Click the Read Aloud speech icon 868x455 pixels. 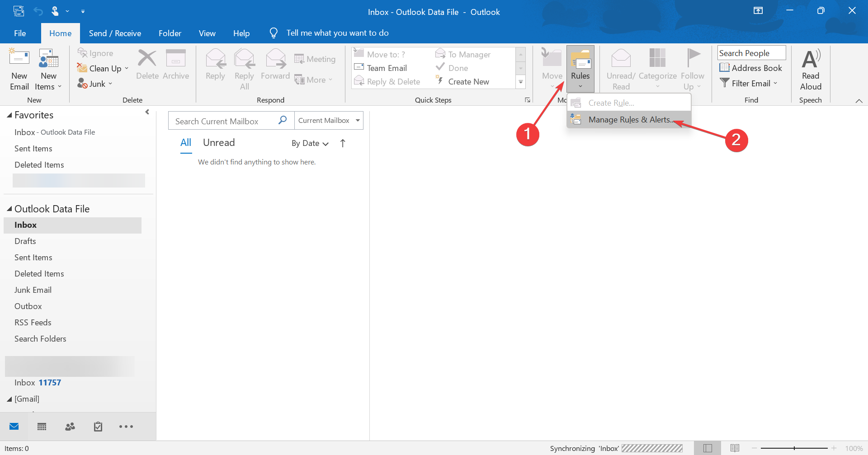coord(811,58)
